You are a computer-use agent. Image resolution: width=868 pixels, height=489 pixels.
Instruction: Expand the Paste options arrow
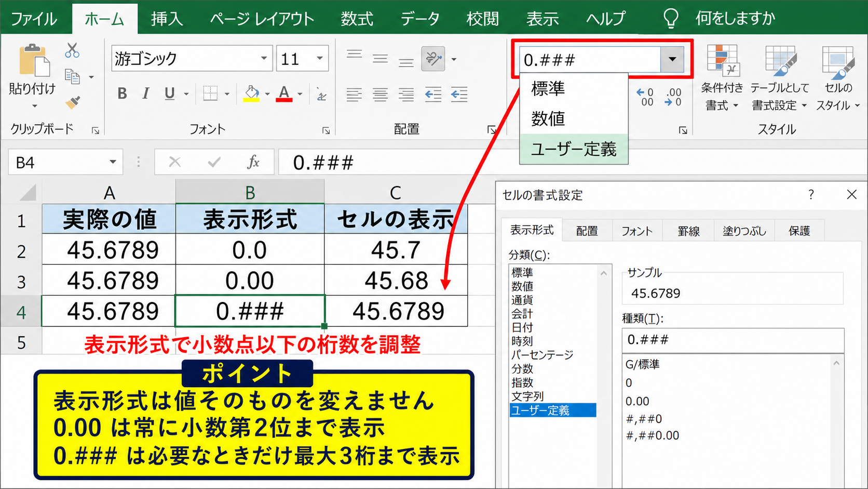pos(34,106)
